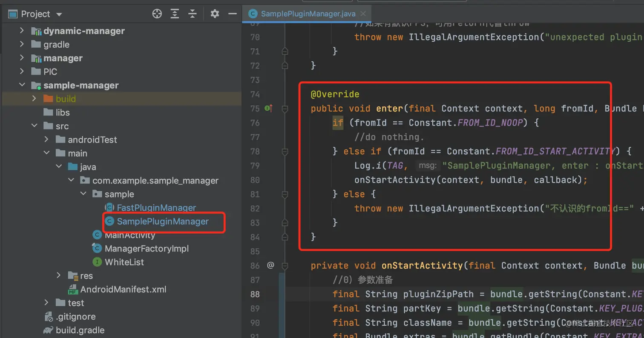Click the WhiteList interface icon
Viewport: 644px width, 338px height.
[x=97, y=262]
